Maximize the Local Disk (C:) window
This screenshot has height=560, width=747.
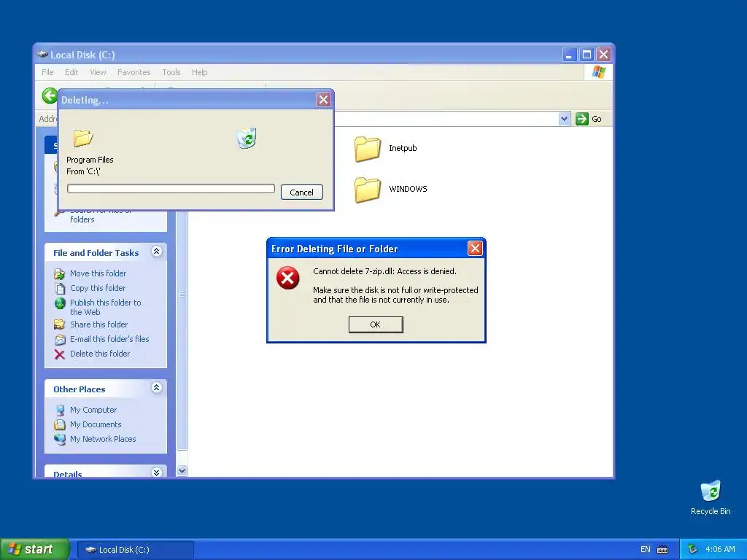(x=587, y=54)
